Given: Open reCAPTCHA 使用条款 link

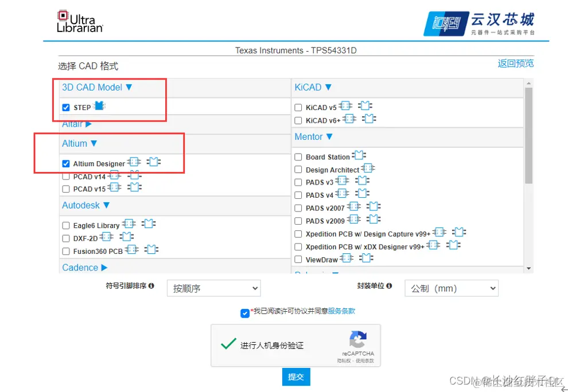Looking at the screenshot, I should point(364,361).
